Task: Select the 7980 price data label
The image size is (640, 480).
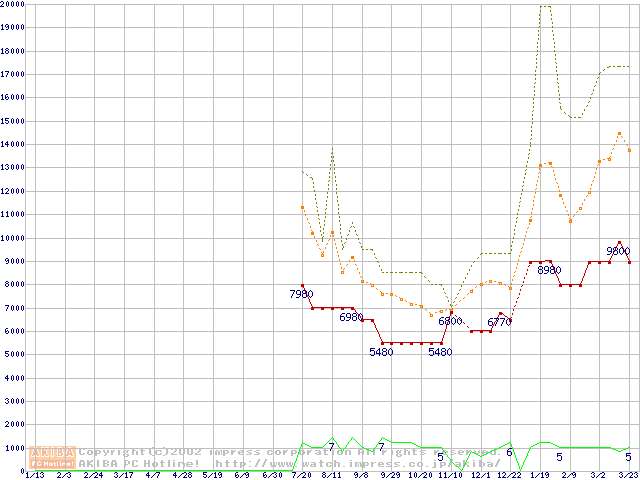Action: point(301,294)
